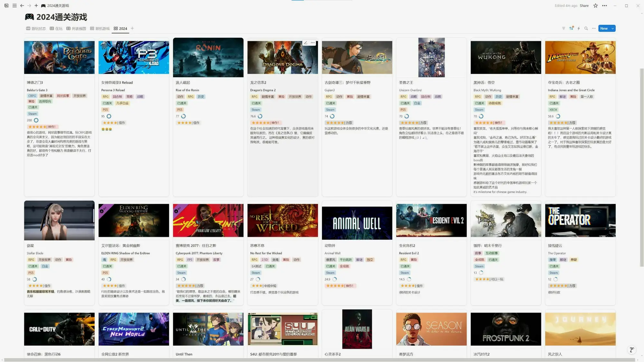Open the filter icon in database toolbar
644x362 pixels.
point(563,28)
